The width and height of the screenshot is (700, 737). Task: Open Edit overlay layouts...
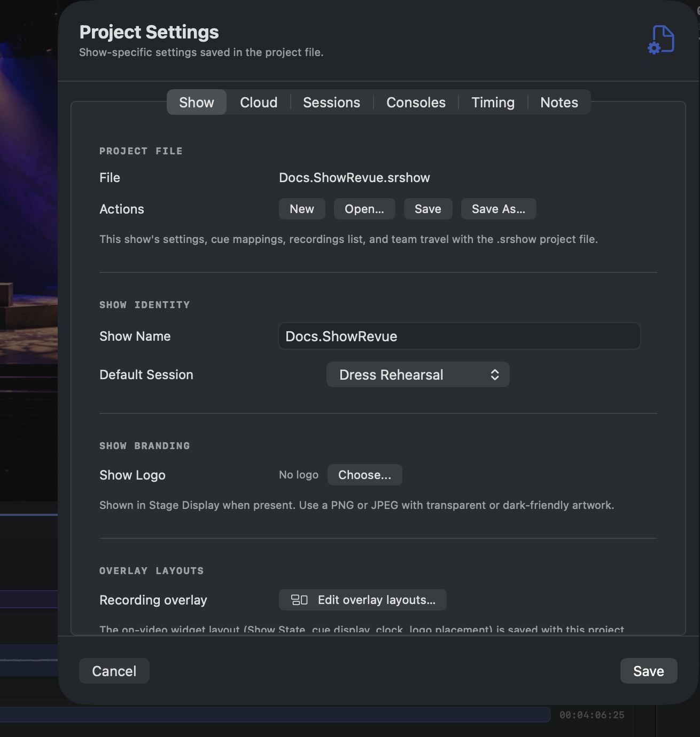tap(363, 600)
